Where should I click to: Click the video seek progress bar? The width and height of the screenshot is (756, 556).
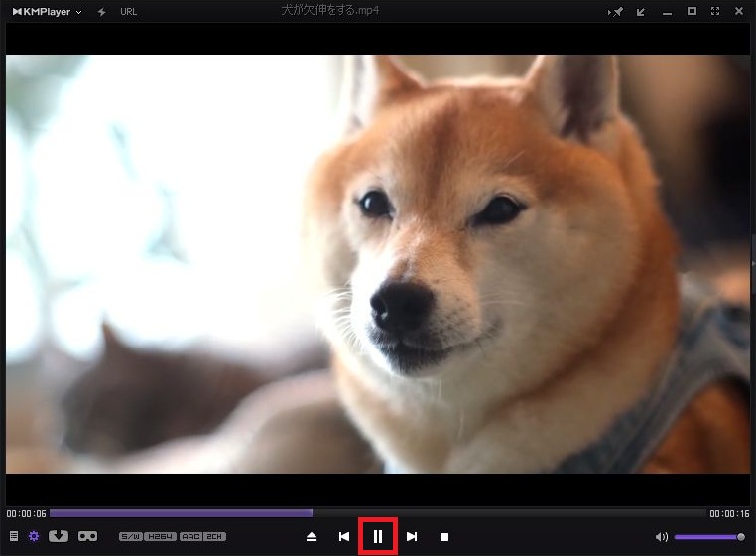(x=377, y=513)
